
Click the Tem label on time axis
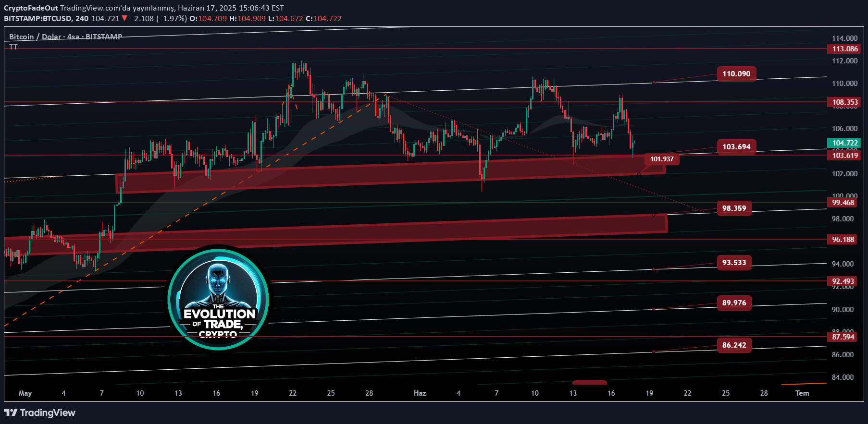pyautogui.click(x=802, y=393)
